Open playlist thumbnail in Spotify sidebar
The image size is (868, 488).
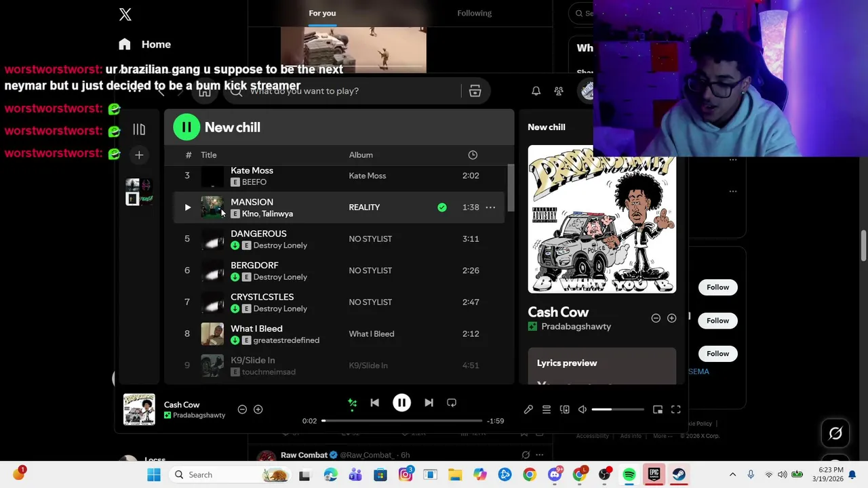[x=139, y=192]
